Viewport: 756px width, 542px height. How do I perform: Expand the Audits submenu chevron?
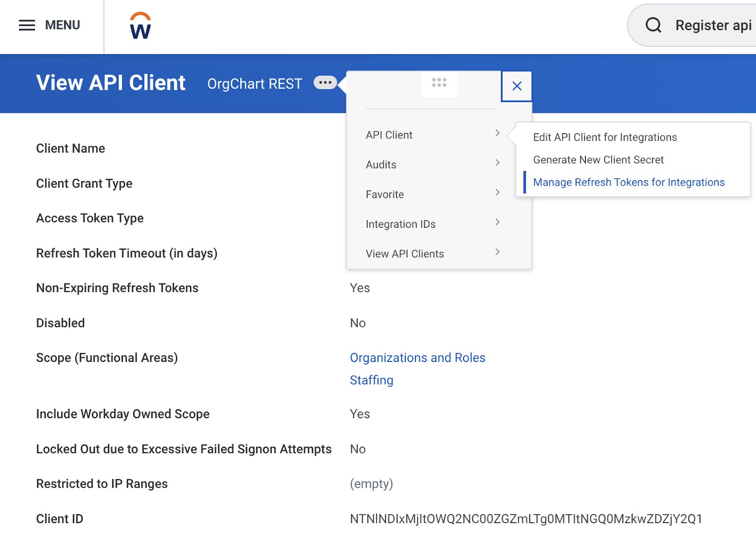click(x=497, y=163)
